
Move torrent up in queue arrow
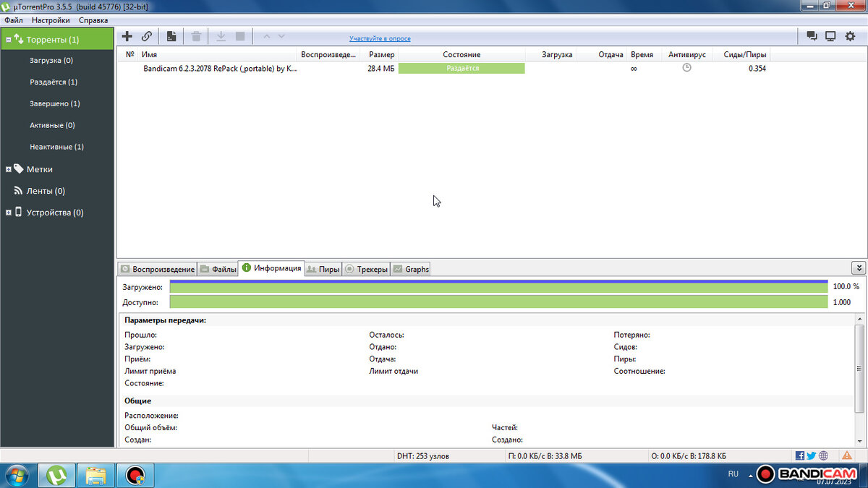click(x=266, y=36)
